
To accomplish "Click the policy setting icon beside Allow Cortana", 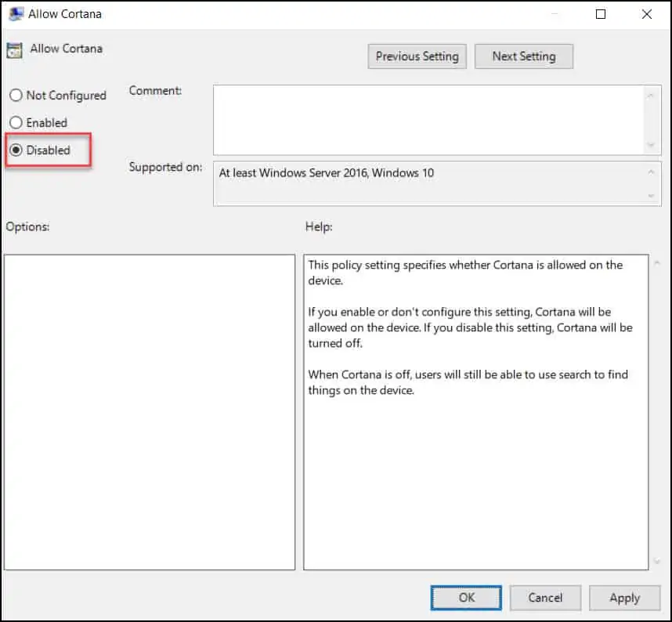I will click(14, 50).
